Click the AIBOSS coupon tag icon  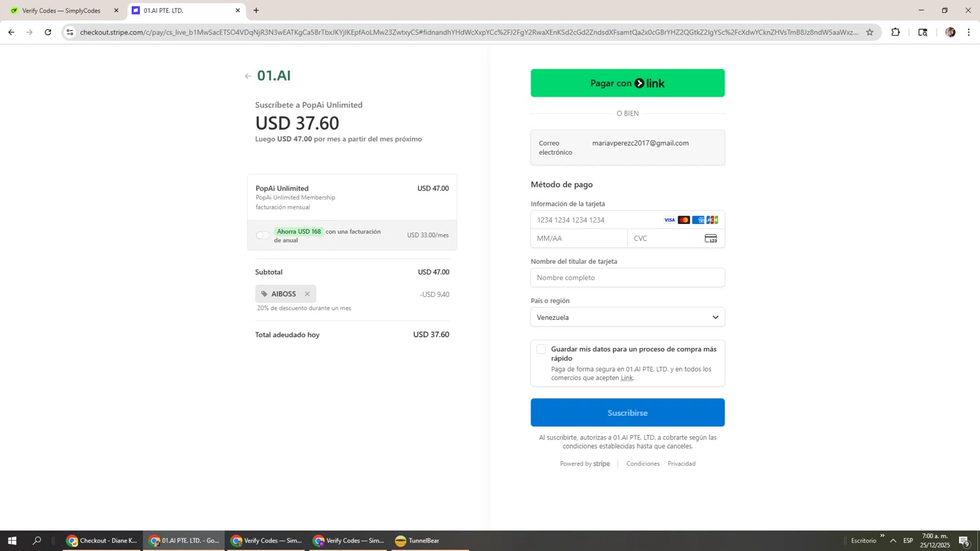click(265, 294)
